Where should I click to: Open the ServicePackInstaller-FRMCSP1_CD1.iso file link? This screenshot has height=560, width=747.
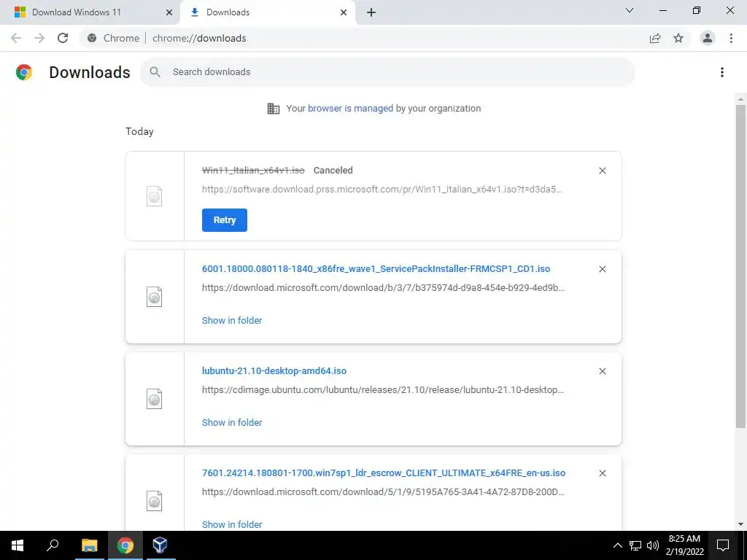376,268
